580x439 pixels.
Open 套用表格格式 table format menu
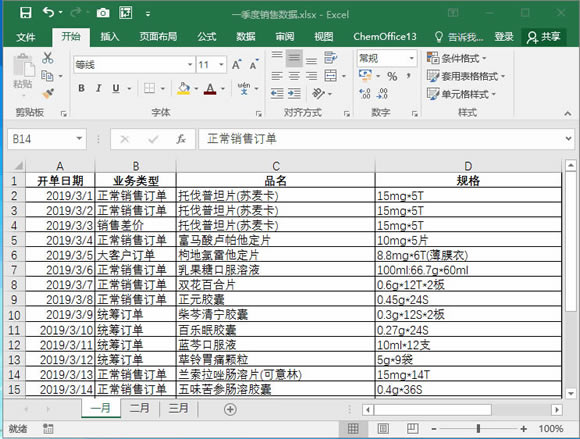tap(466, 76)
